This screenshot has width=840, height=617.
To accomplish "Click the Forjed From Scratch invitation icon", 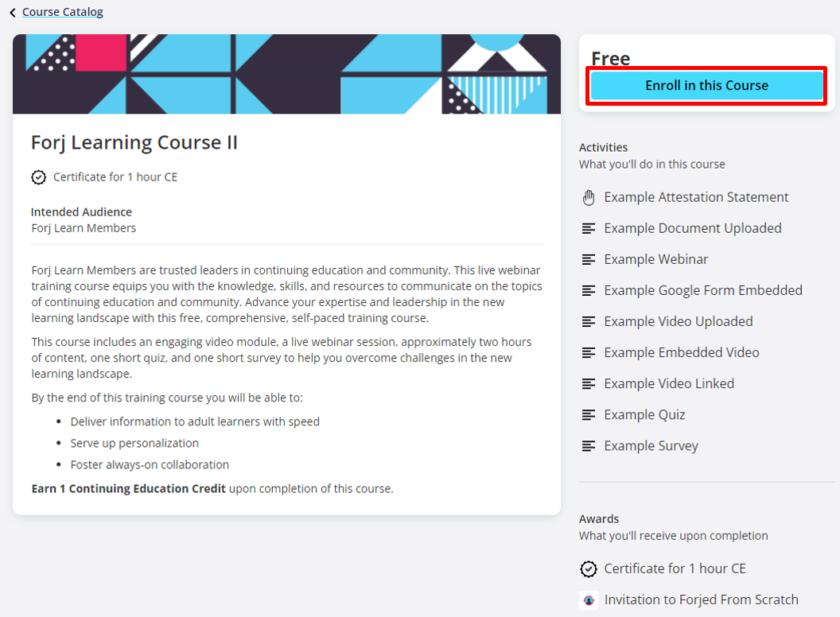I will 589,600.
